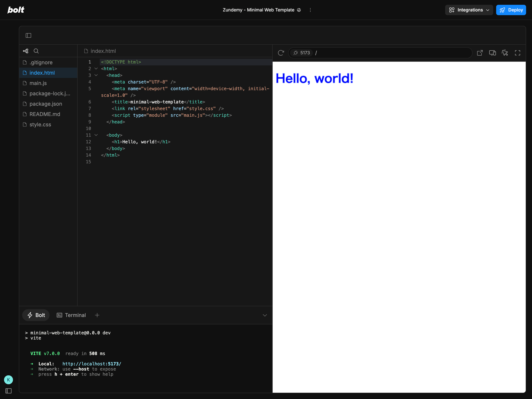Click the title tag text minimal-web-template
The image size is (532, 399).
coord(157,102)
